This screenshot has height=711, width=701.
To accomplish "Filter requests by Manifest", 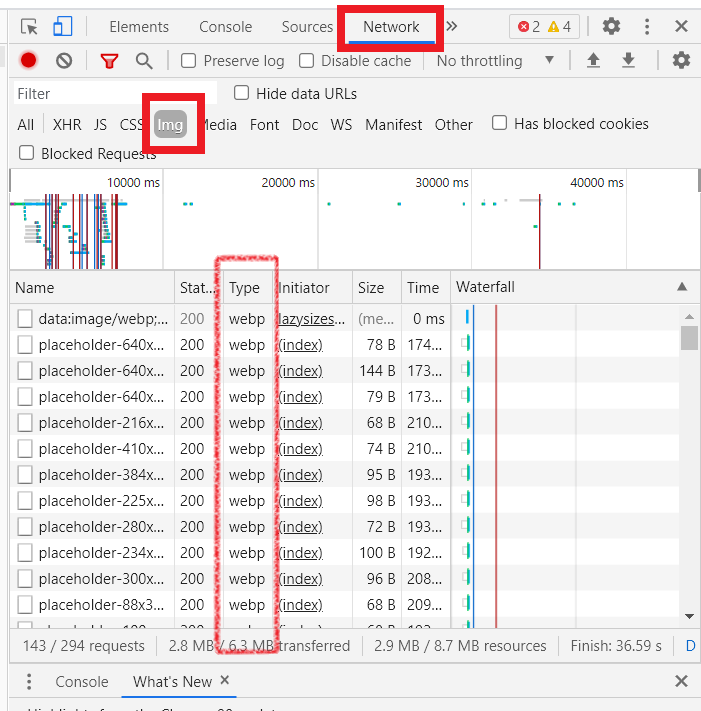I will click(x=394, y=124).
